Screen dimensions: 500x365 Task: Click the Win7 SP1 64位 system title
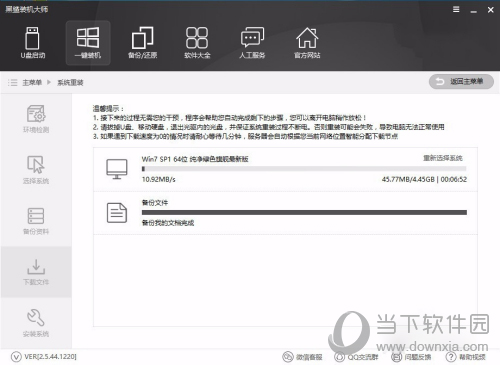(195, 159)
